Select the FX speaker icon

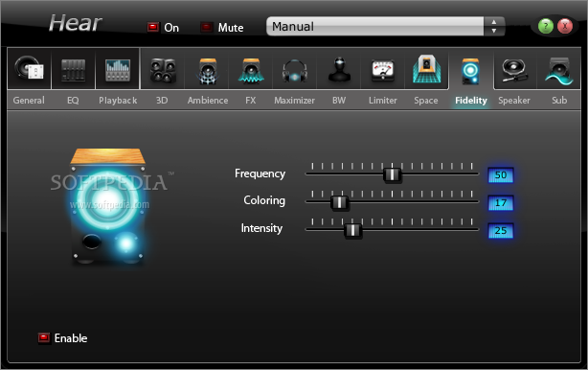(251, 70)
